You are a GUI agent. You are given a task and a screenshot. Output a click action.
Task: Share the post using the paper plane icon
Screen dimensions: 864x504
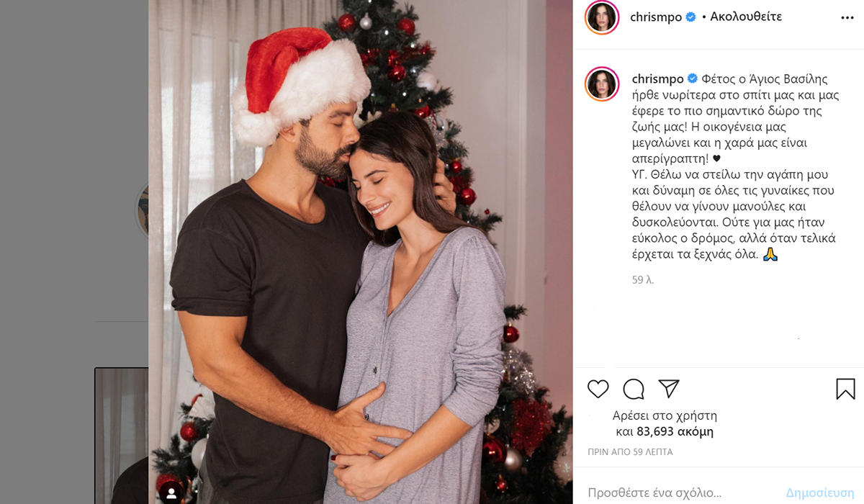tap(669, 389)
